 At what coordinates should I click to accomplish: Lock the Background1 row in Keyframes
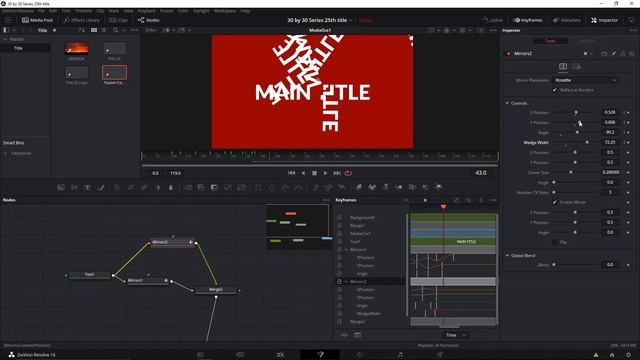[x=339, y=218]
